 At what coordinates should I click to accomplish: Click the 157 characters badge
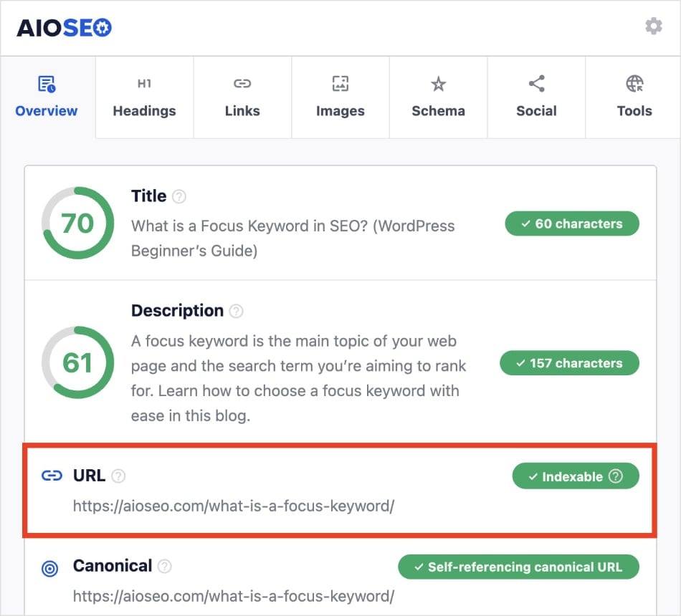point(569,362)
